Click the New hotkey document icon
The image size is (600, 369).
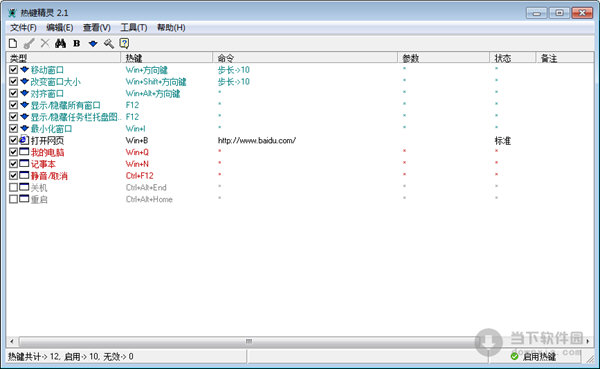click(x=13, y=43)
